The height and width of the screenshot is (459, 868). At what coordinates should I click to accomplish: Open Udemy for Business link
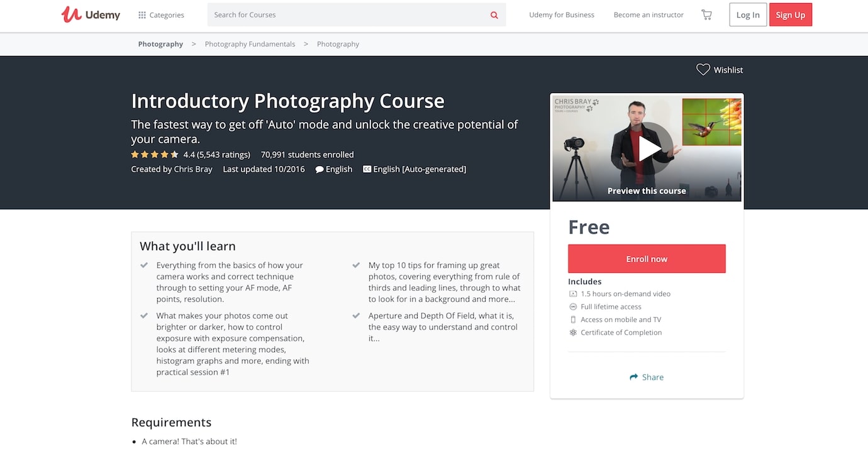562,15
